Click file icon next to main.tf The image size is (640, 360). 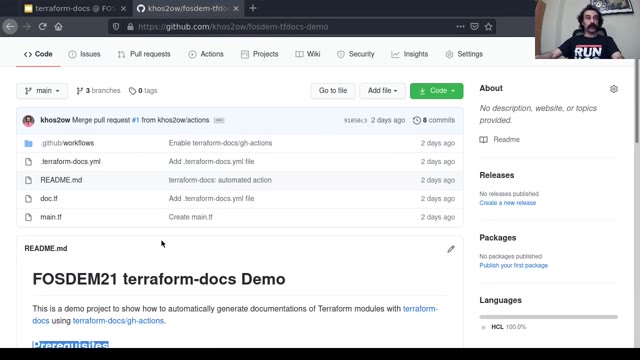coord(28,217)
